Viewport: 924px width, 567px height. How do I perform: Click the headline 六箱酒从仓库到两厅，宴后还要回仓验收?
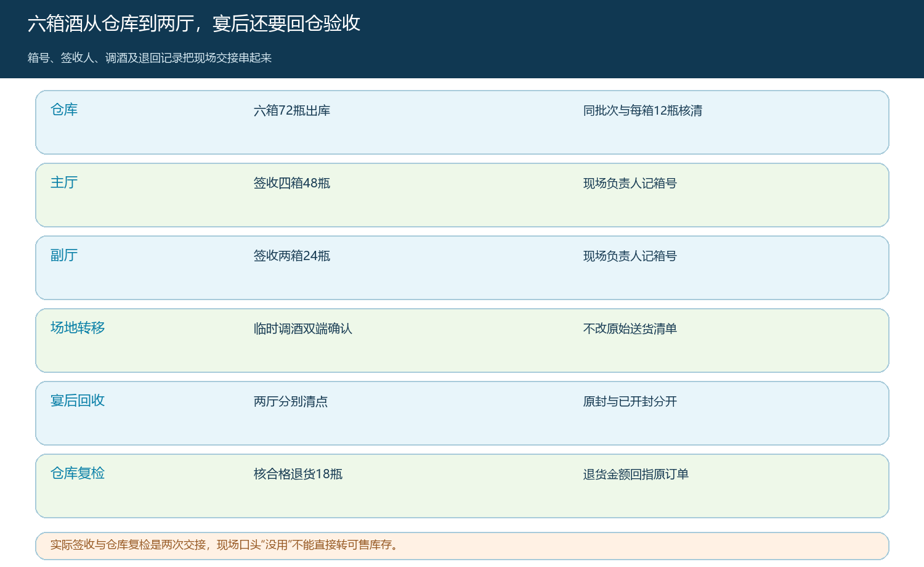[x=194, y=23]
